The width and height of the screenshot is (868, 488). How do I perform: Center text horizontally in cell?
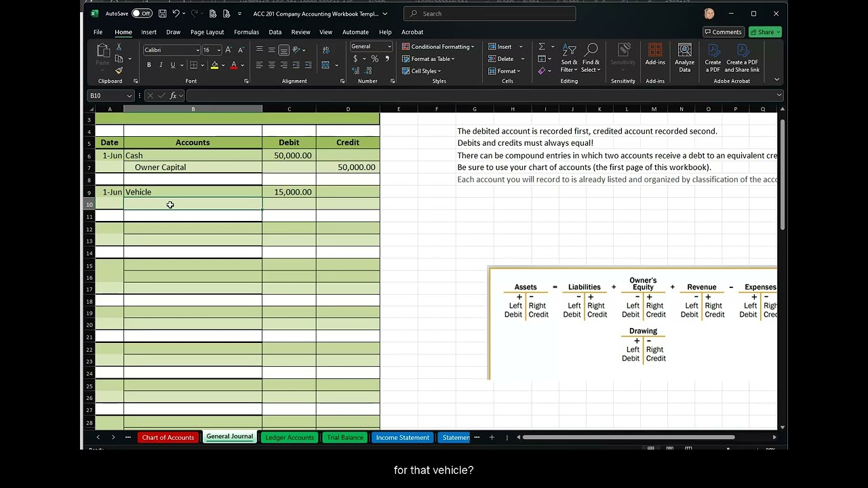(x=271, y=65)
